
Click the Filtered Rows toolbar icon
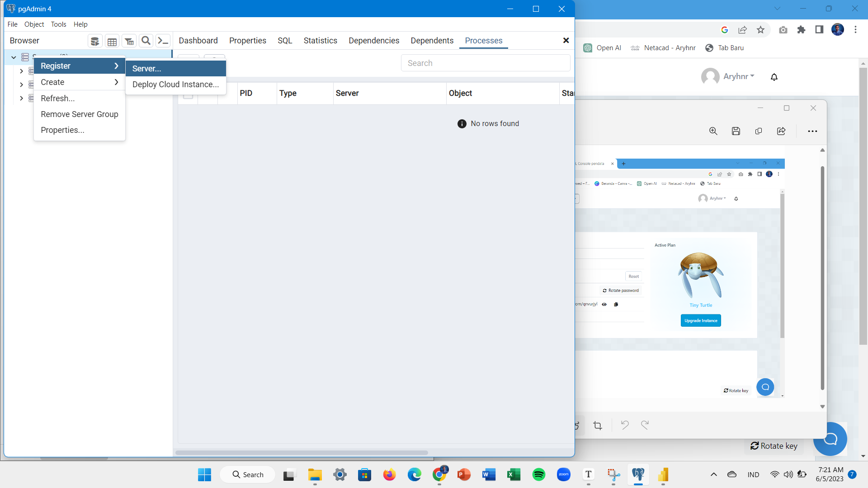(x=129, y=41)
